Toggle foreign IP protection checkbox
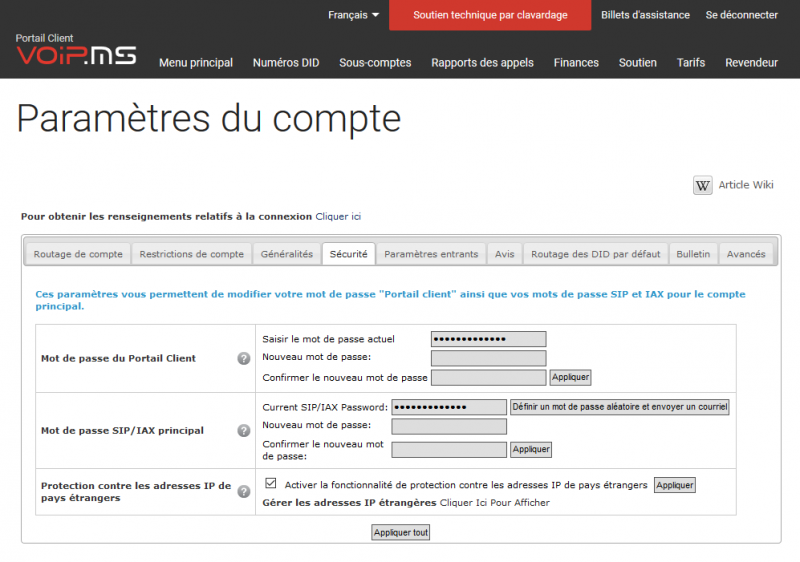The width and height of the screenshot is (800, 562). click(271, 483)
